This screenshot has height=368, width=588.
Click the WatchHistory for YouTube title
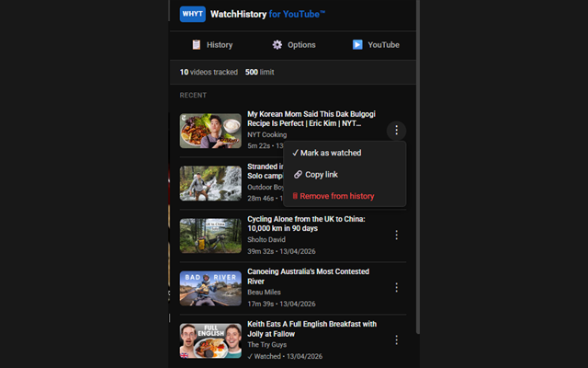pos(267,15)
